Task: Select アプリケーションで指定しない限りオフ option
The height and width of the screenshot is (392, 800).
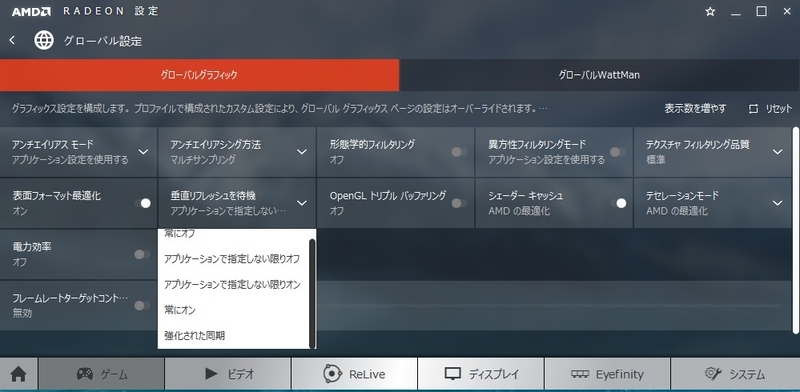Action: (x=234, y=259)
